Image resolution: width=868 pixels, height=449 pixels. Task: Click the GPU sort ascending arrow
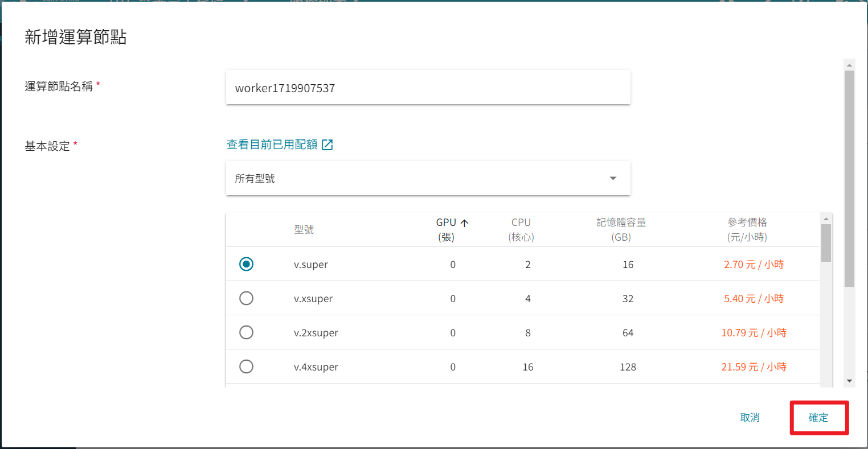[464, 223]
